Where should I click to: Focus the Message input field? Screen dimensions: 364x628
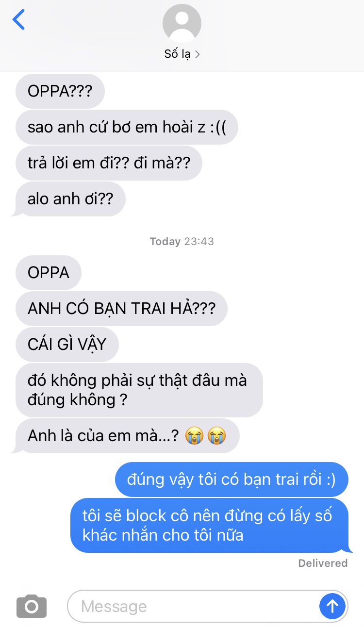207,606
